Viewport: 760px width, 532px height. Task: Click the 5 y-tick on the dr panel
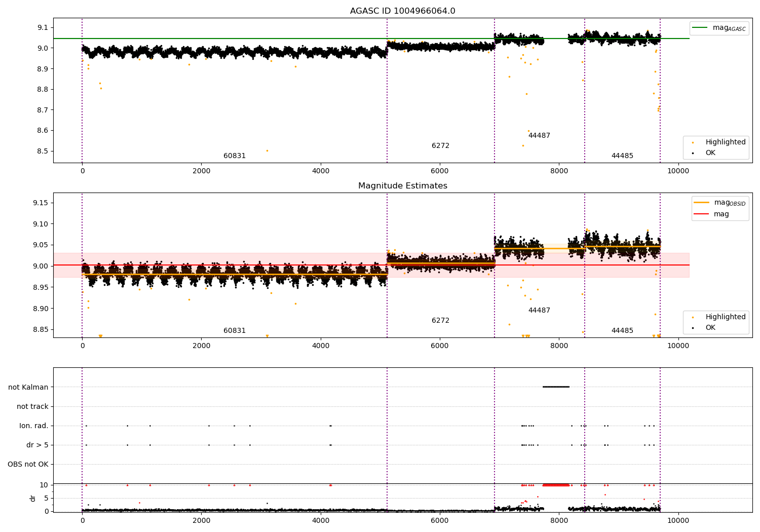click(47, 498)
